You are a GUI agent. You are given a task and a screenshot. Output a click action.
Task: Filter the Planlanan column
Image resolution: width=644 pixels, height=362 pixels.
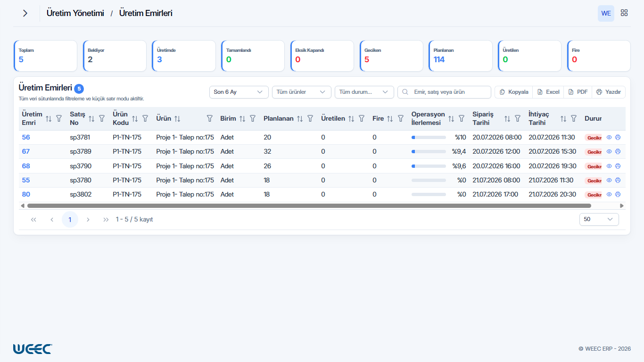[x=310, y=119]
